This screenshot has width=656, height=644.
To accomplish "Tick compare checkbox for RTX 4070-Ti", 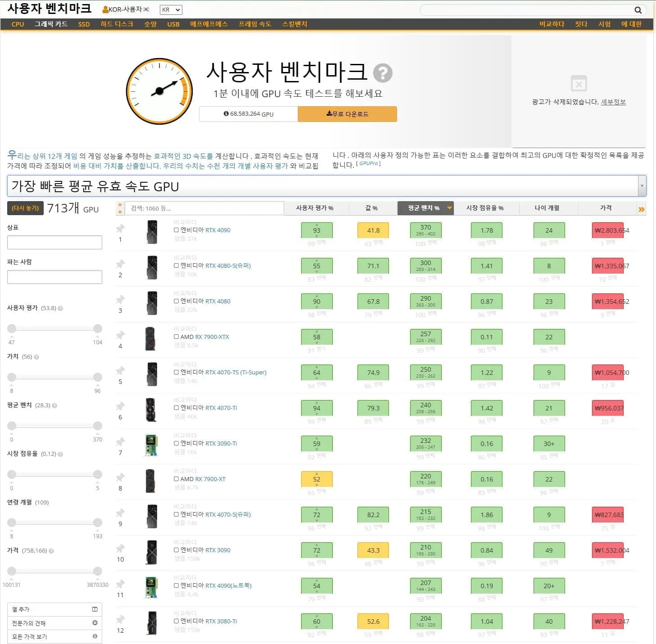I will point(176,408).
